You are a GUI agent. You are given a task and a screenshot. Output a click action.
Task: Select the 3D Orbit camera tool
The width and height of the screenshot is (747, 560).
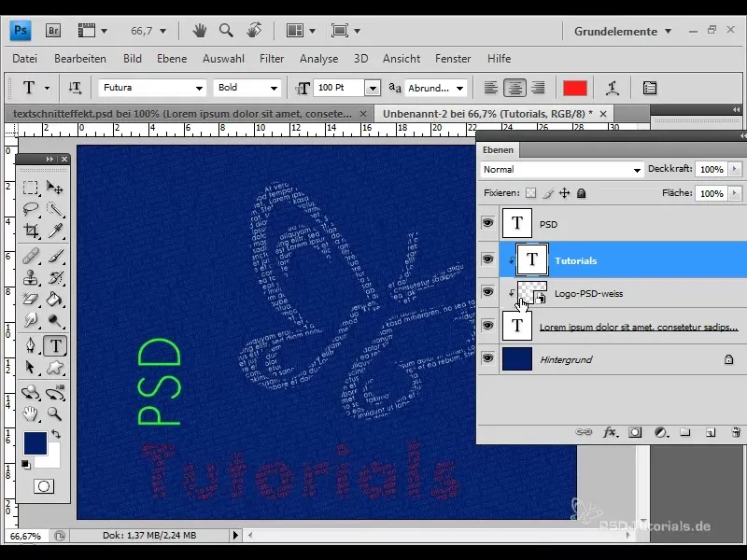coord(55,392)
